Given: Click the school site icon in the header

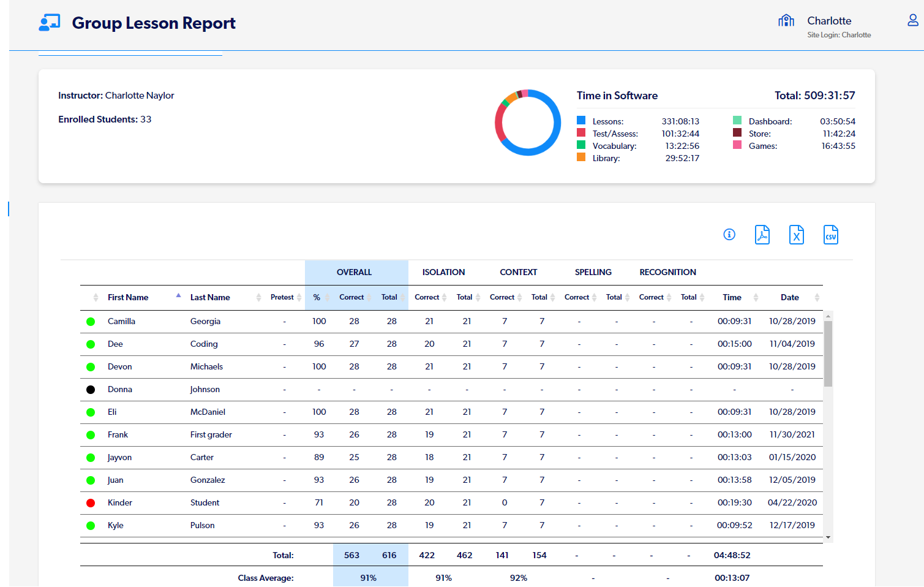Looking at the screenshot, I should (x=786, y=20).
